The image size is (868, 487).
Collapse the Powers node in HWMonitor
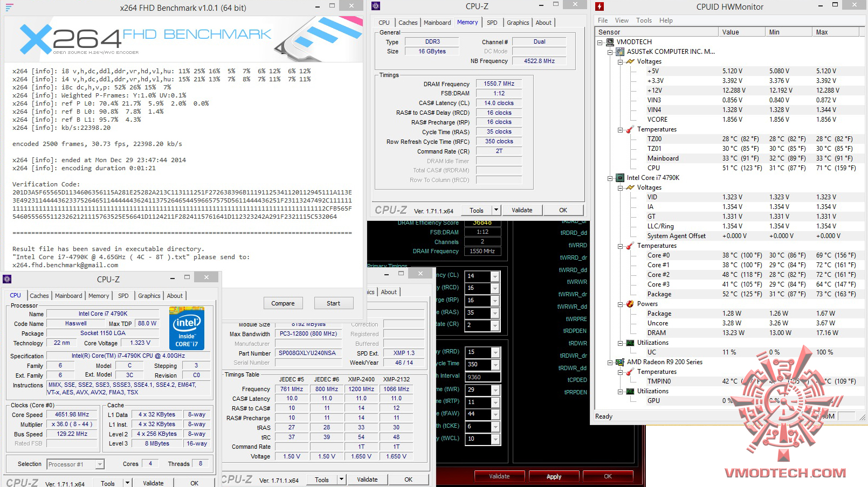point(621,304)
